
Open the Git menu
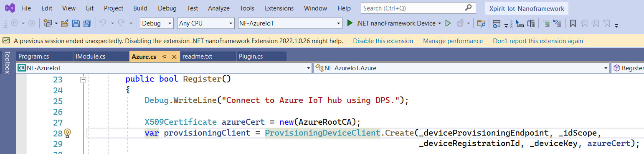tap(89, 8)
